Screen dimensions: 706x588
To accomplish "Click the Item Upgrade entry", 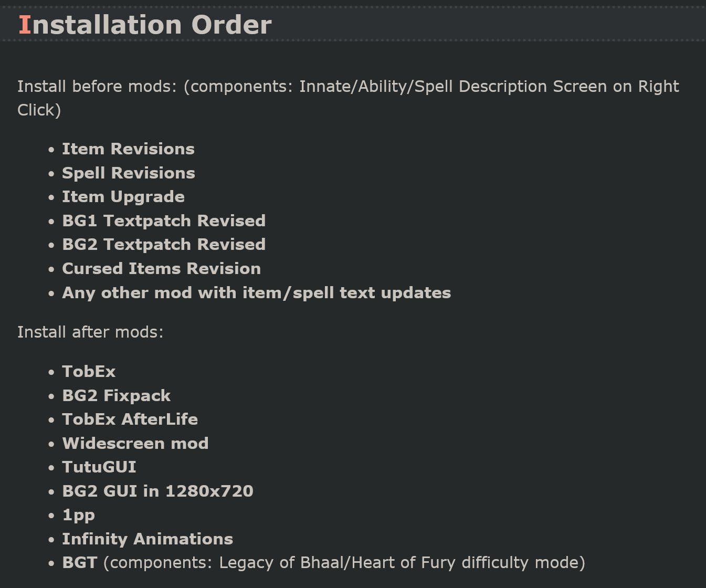I will [123, 197].
